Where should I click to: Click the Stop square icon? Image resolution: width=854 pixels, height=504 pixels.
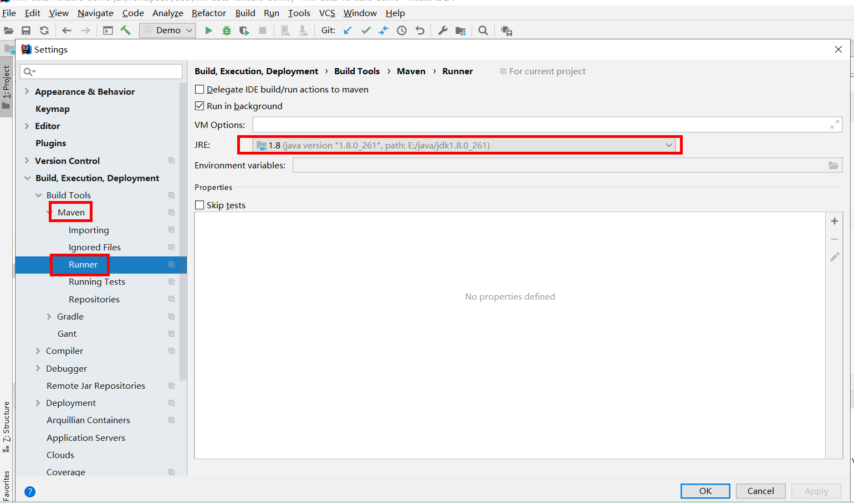coord(263,30)
